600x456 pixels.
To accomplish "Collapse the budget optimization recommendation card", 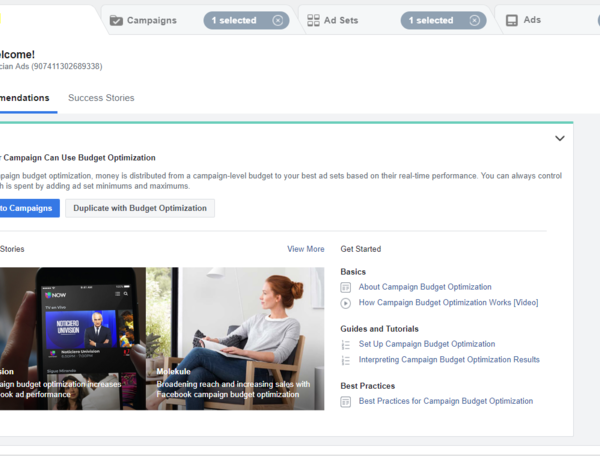I will [x=559, y=139].
